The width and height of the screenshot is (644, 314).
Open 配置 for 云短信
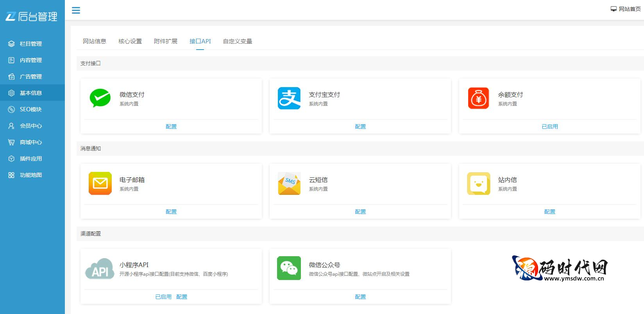click(360, 212)
